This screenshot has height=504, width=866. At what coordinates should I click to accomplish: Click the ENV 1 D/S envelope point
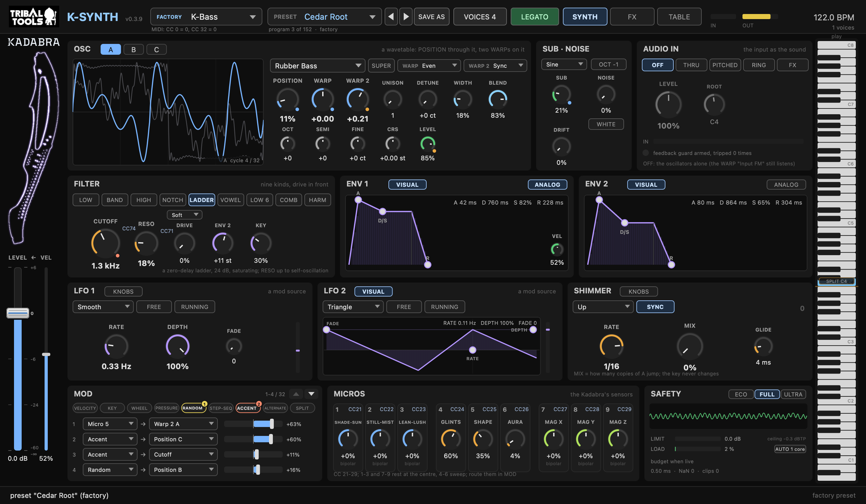(x=382, y=211)
